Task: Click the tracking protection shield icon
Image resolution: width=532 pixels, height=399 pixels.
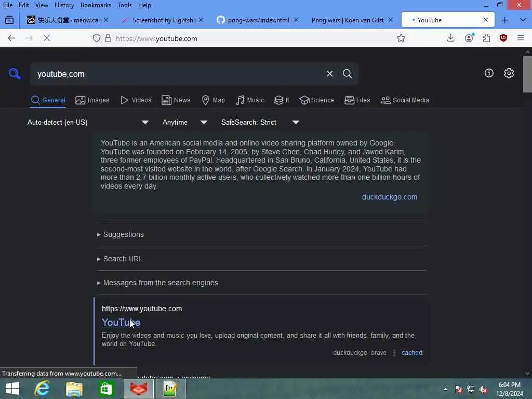Action: click(x=97, y=38)
